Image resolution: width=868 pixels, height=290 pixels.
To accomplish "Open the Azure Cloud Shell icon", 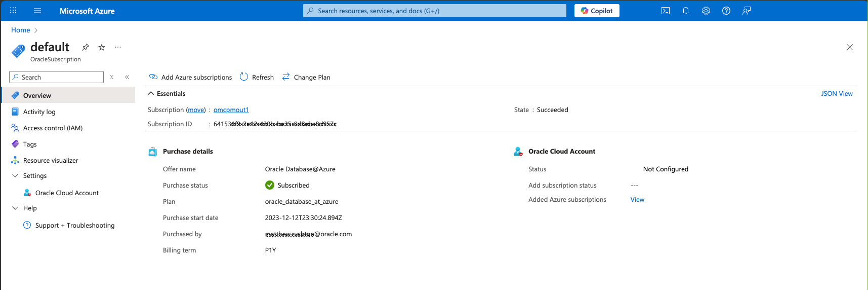I will [x=666, y=11].
